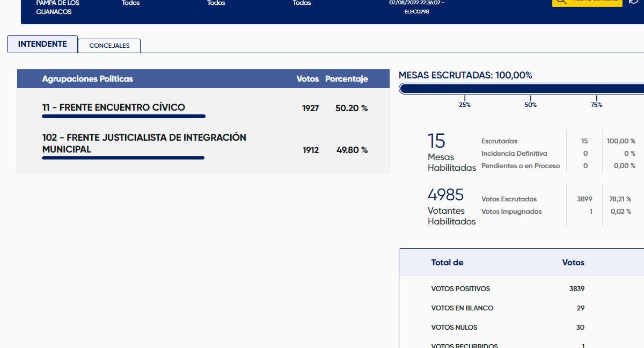Click the 25% marker under the progress bar
644x348 pixels.
click(464, 105)
